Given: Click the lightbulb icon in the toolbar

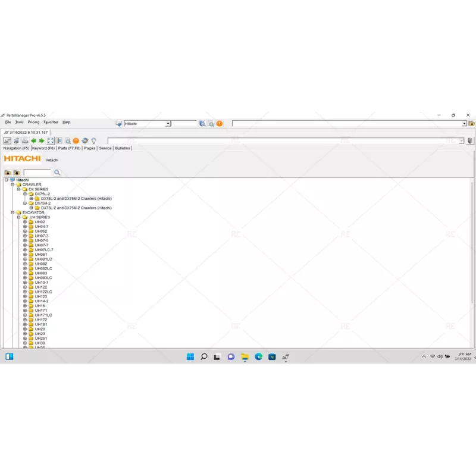Looking at the screenshot, I should coord(93,141).
